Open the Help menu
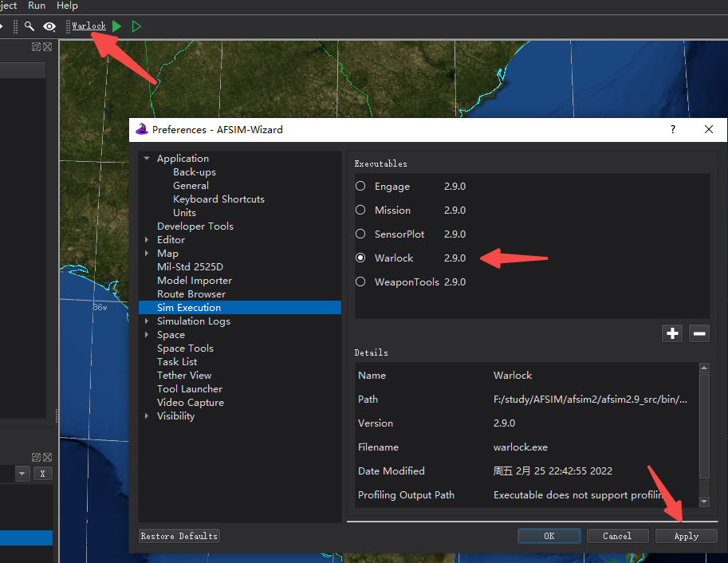Screen dimensions: 728x563 click(67, 6)
